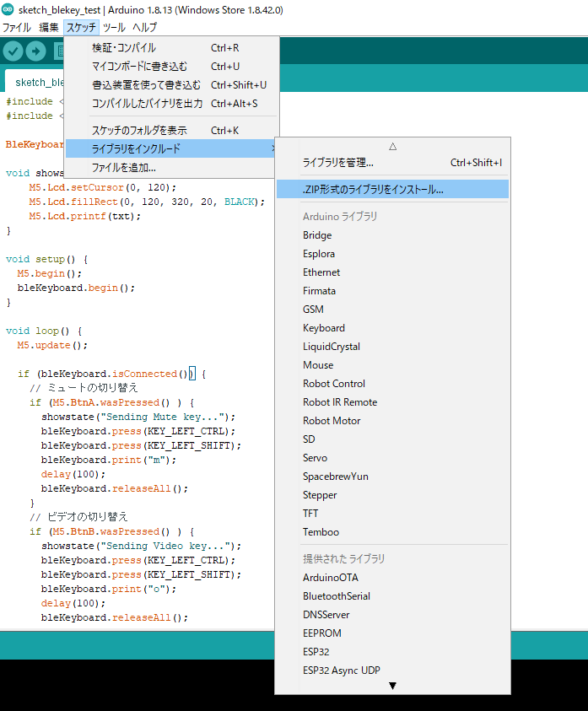The width and height of the screenshot is (588, 711).
Task: Include the Robot Control library
Action: pyautogui.click(x=392, y=384)
